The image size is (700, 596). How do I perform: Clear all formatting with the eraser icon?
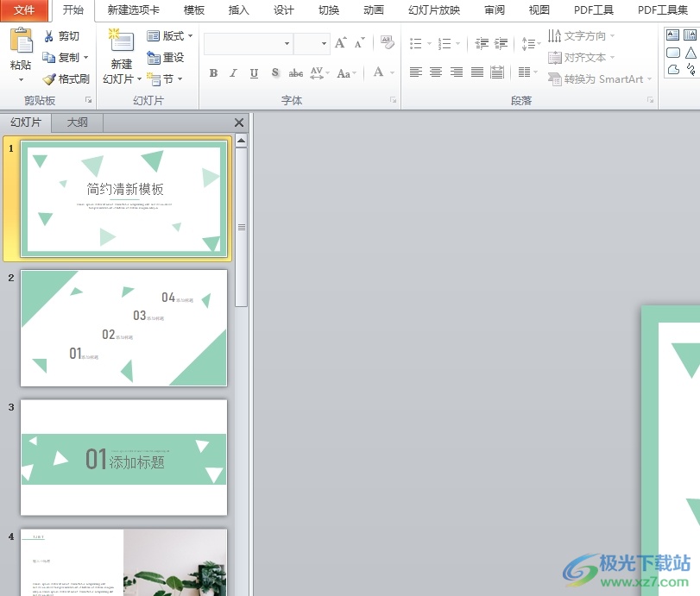click(x=387, y=43)
